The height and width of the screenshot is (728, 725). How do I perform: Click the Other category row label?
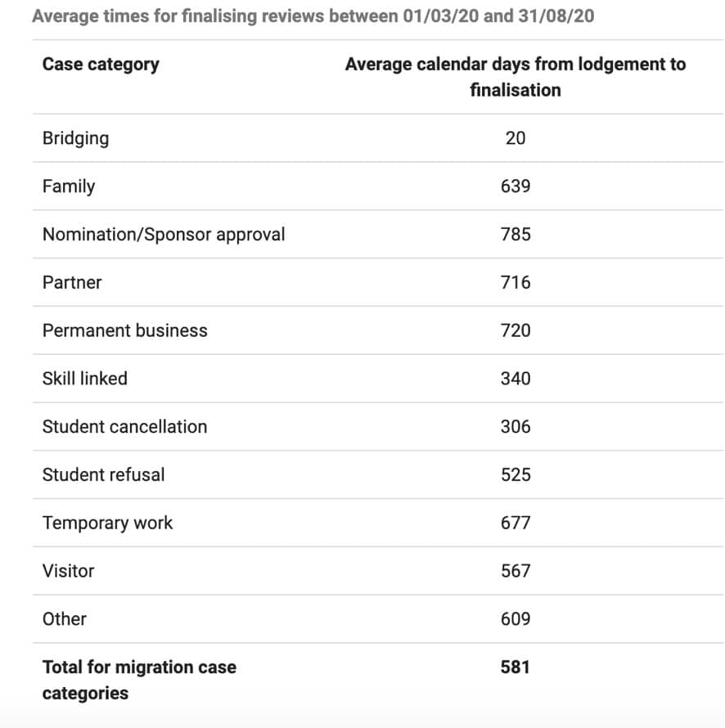[x=64, y=619]
